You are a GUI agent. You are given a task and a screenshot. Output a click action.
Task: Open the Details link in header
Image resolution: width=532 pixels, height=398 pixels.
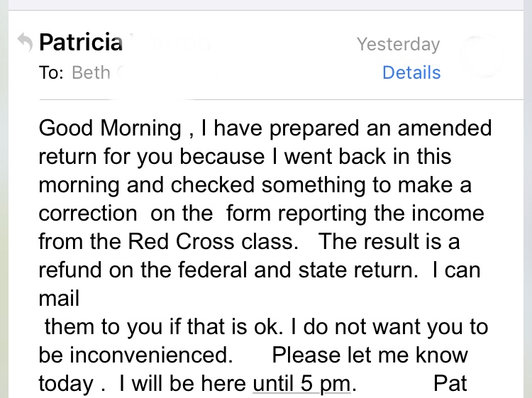click(411, 72)
